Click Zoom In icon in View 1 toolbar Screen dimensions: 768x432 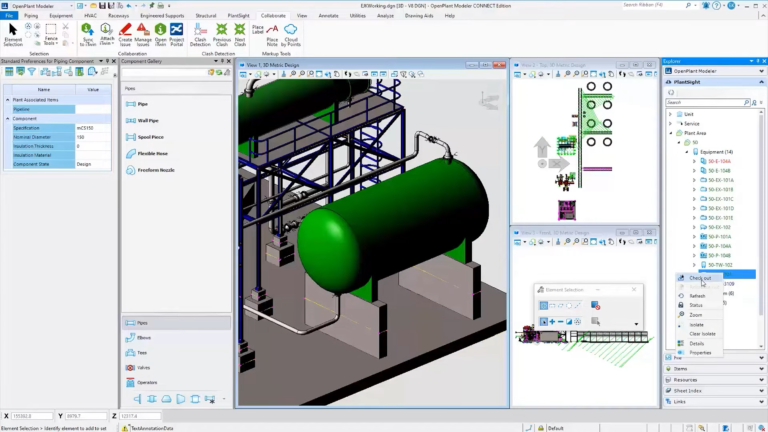[x=293, y=74]
